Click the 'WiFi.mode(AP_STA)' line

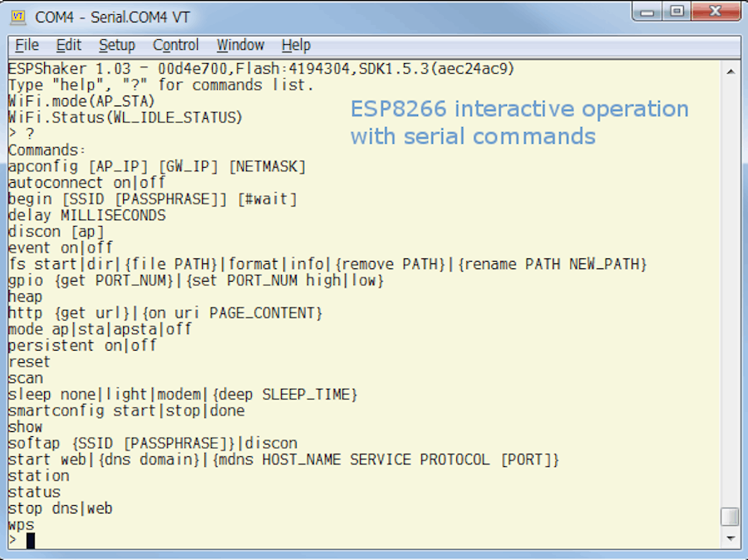point(81,101)
